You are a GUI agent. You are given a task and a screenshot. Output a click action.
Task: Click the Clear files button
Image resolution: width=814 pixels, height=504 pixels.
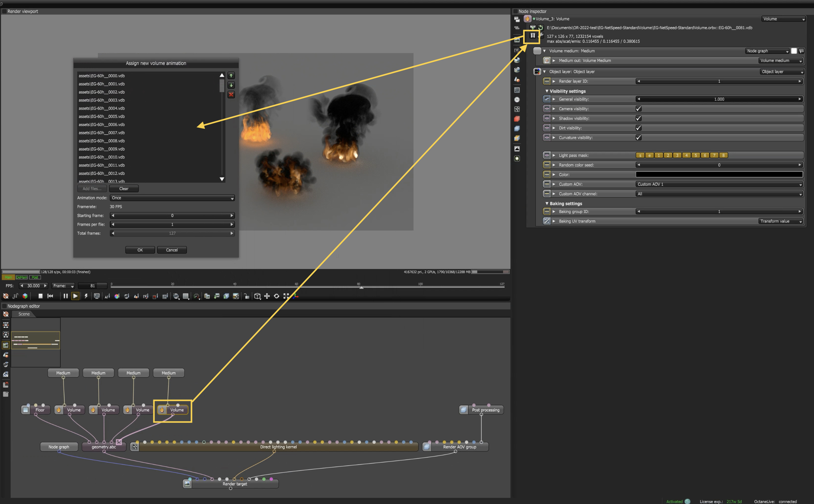[x=124, y=189]
